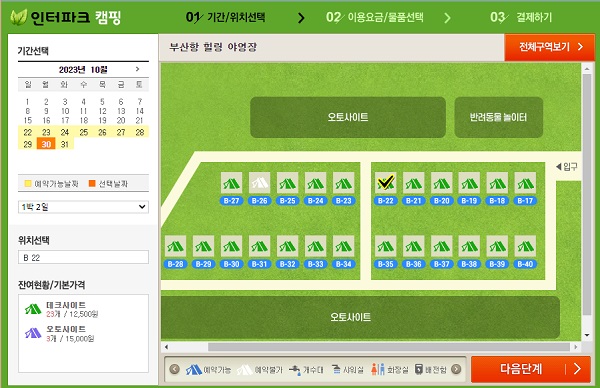Choose tent site B-40
The height and width of the screenshot is (388, 600).
pyautogui.click(x=525, y=246)
